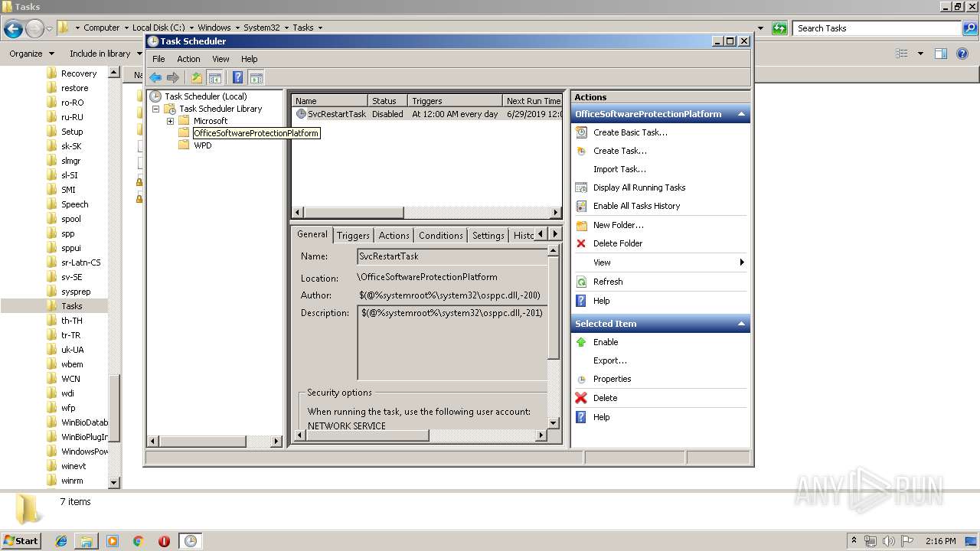The image size is (980, 551).
Task: Toggle Show/Hide Console Tree toolbar icon
Action: click(x=215, y=77)
